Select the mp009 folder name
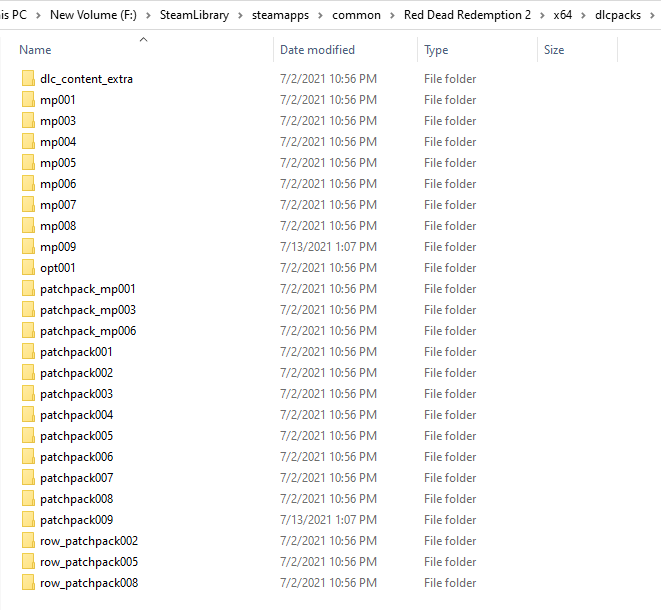 point(58,247)
